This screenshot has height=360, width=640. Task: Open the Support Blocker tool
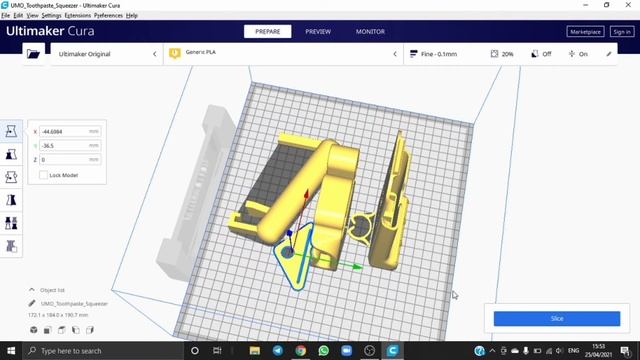tap(11, 246)
